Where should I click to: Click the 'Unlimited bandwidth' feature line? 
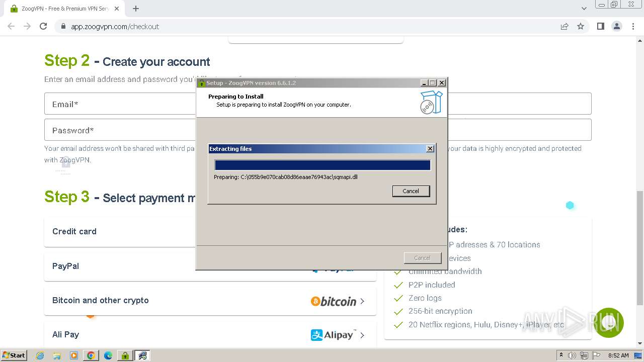[x=445, y=271]
